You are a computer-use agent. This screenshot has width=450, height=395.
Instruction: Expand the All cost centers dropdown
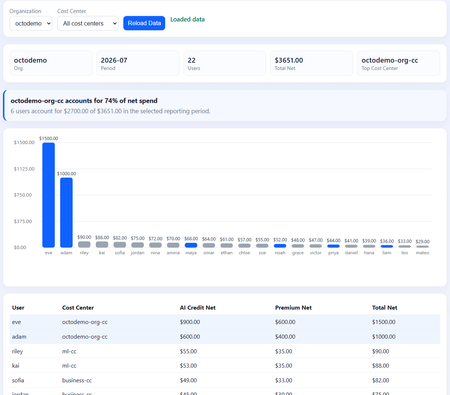88,24
